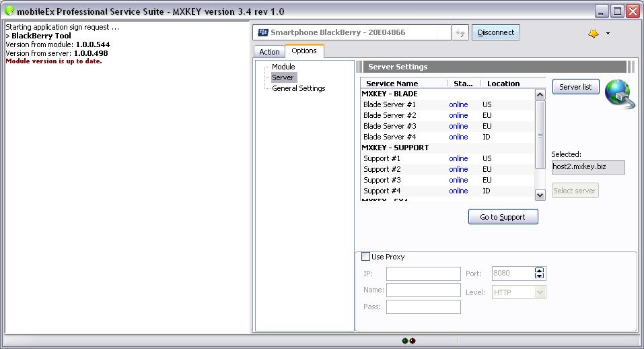Click the Disconnect button
Image resolution: width=644 pixels, height=349 pixels.
496,32
